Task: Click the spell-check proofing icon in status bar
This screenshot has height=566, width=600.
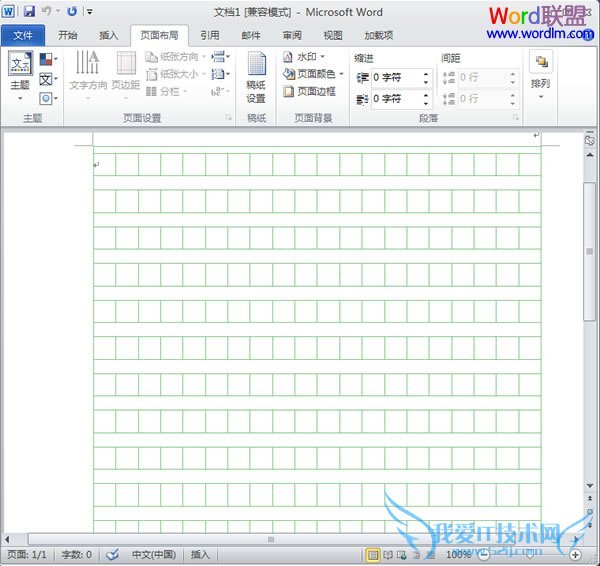Action: tap(112, 554)
